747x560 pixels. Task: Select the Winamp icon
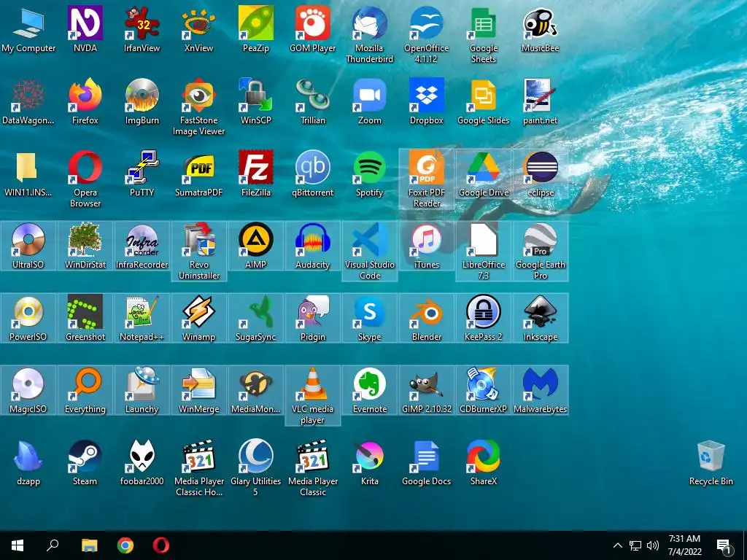click(198, 318)
